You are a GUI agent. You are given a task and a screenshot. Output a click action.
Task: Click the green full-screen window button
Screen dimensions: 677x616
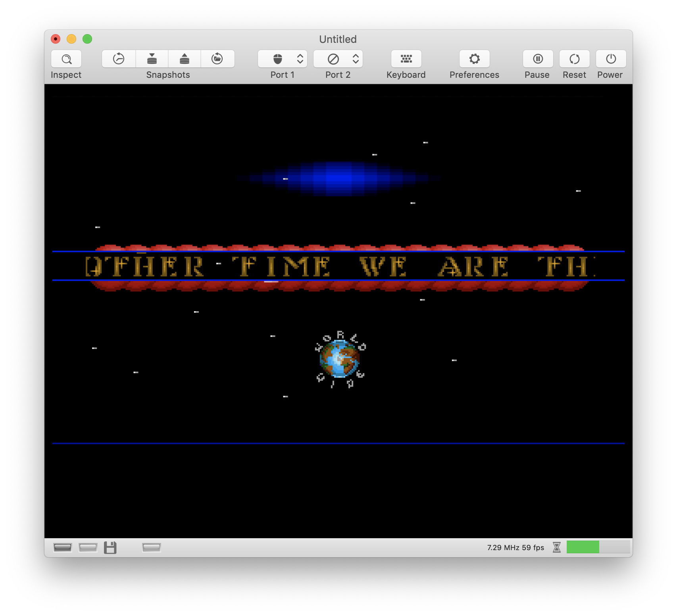click(x=87, y=39)
